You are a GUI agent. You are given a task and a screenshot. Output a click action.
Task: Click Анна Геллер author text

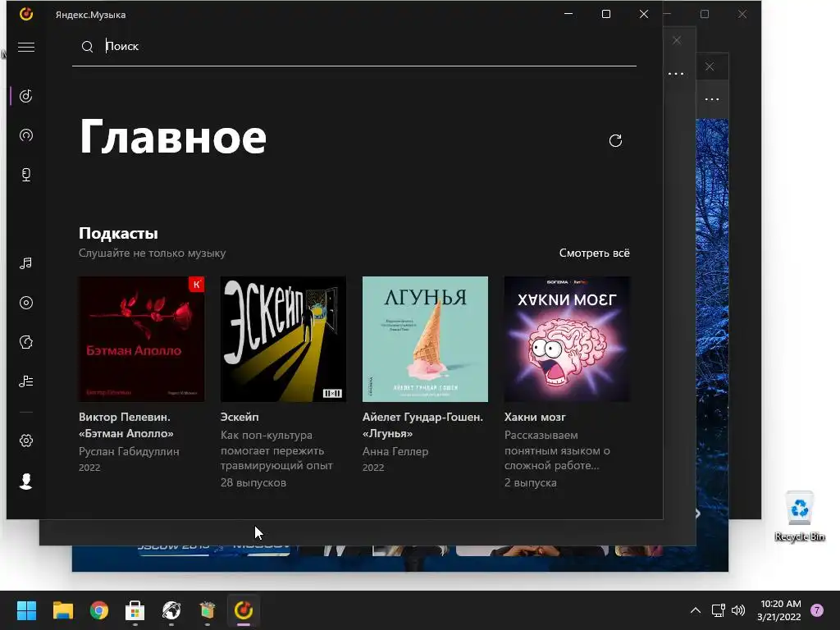[395, 451]
